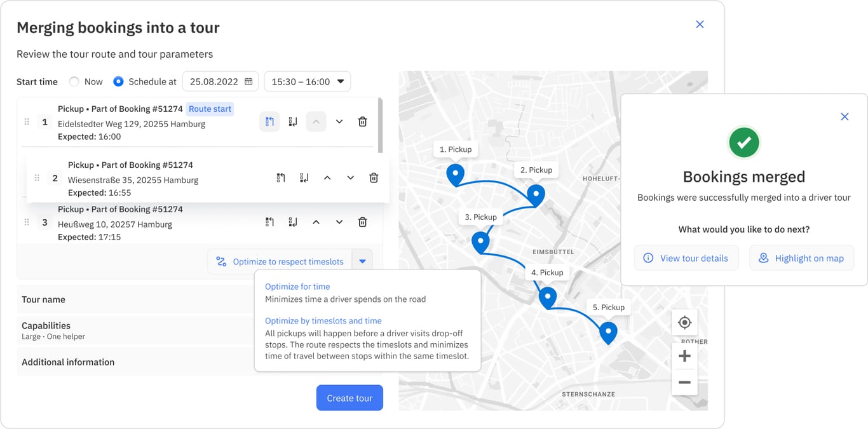Move Eidelstedter Weg stop down
This screenshot has height=429, width=868.
click(339, 121)
